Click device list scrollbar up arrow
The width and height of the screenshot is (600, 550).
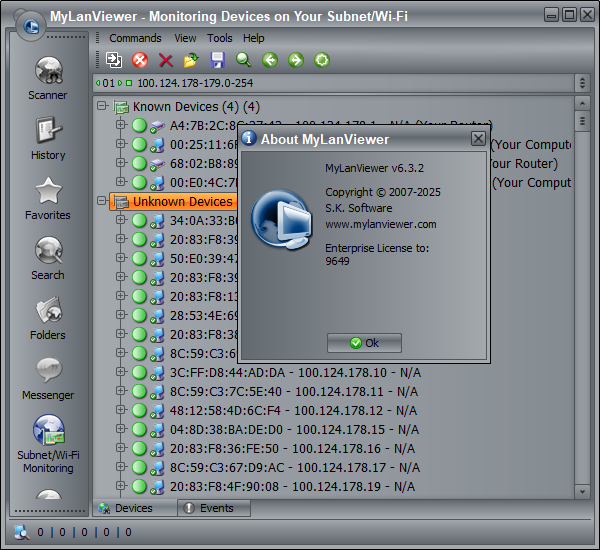(x=582, y=103)
